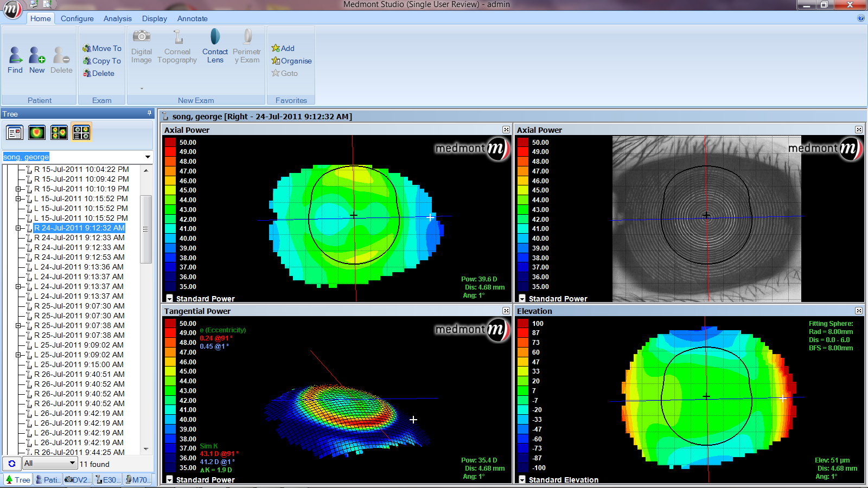Viewport: 868px width, 488px height.
Task: Switch to the E30.. bottom tab
Action: (107, 479)
